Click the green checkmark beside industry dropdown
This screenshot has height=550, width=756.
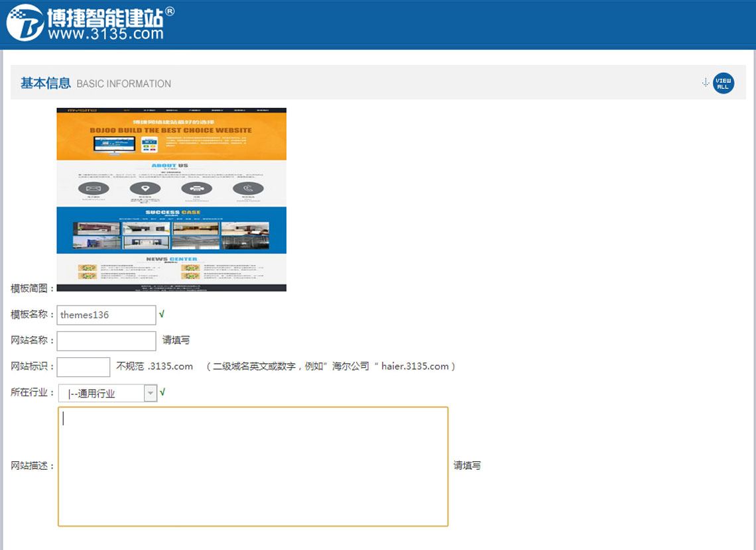[x=162, y=392]
